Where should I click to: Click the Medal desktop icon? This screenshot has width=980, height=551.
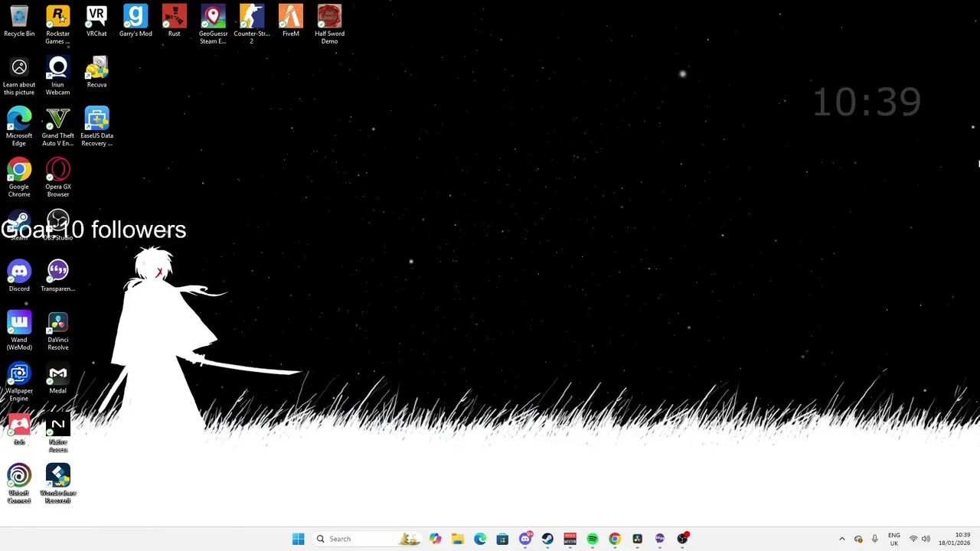coord(58,378)
